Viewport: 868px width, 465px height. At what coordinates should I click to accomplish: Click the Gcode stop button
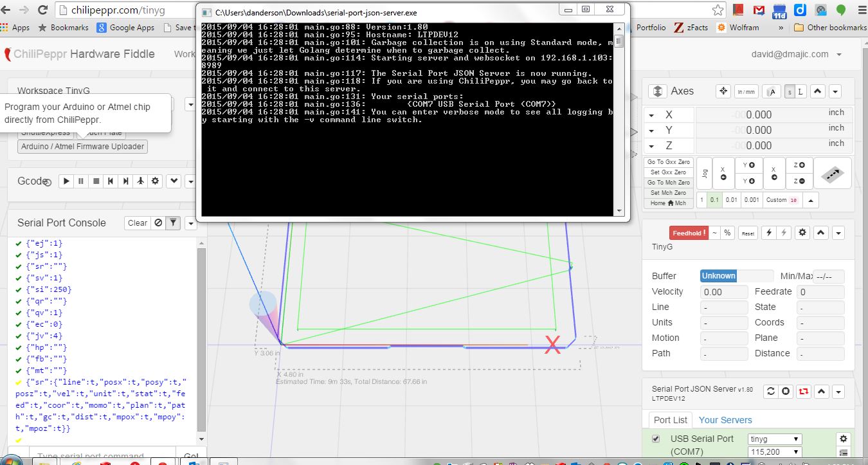[96, 181]
